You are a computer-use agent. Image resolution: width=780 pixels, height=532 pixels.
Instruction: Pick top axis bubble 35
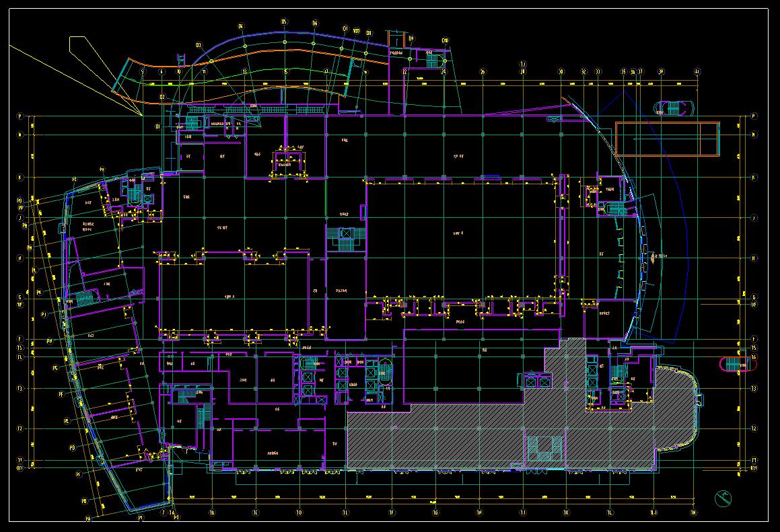coord(623,71)
